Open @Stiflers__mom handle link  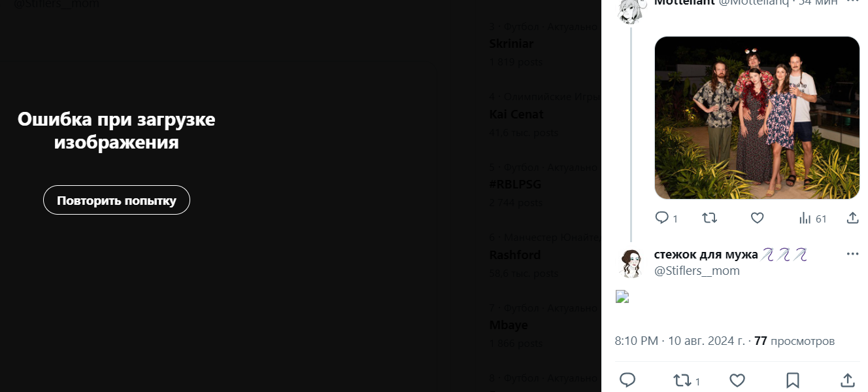click(697, 270)
